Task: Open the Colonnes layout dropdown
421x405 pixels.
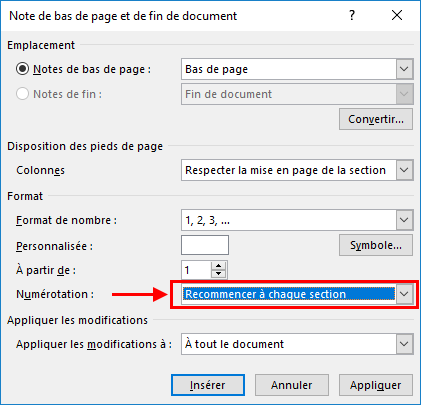Action: (x=297, y=170)
